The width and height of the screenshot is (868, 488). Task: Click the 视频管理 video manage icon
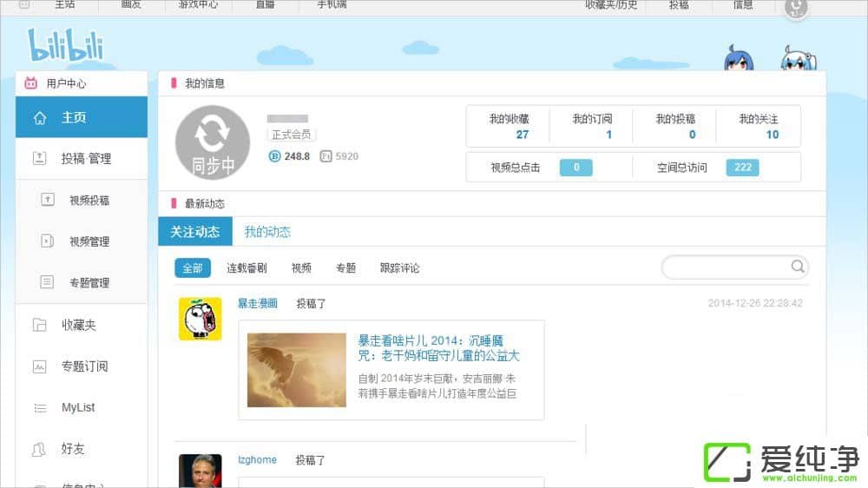48,241
